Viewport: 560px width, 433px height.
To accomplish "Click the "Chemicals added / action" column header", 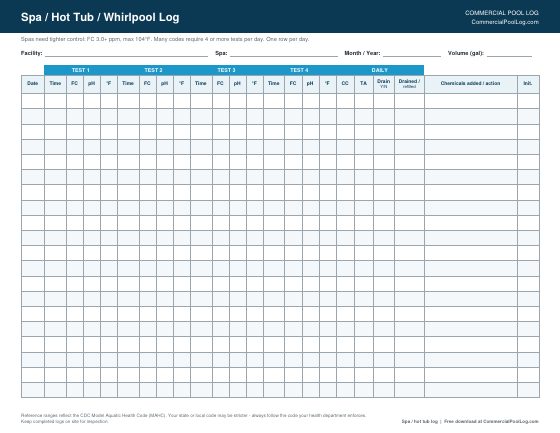I will point(471,84).
